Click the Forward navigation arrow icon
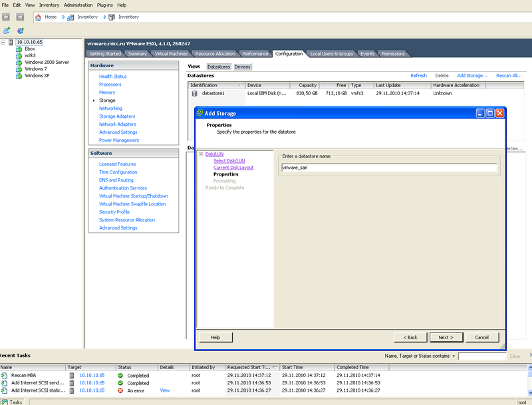This screenshot has width=532, height=405. [x=20, y=17]
